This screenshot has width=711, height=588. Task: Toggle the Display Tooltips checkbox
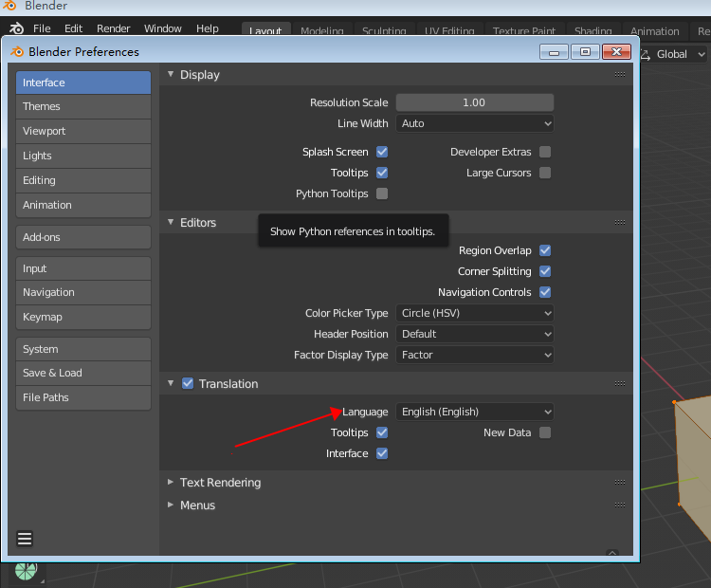[x=382, y=173]
